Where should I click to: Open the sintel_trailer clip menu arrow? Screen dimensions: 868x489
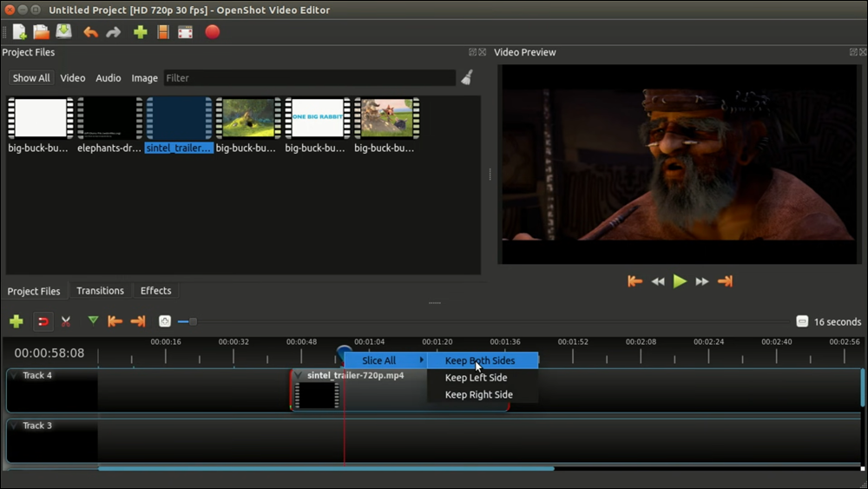coord(299,375)
